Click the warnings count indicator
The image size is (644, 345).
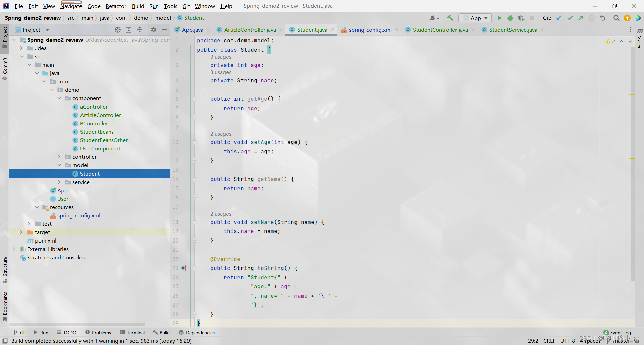(x=610, y=41)
